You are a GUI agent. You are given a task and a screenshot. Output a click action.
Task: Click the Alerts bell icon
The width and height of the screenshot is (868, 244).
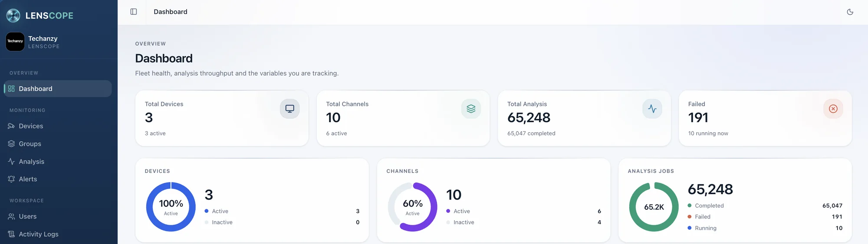pyautogui.click(x=11, y=179)
